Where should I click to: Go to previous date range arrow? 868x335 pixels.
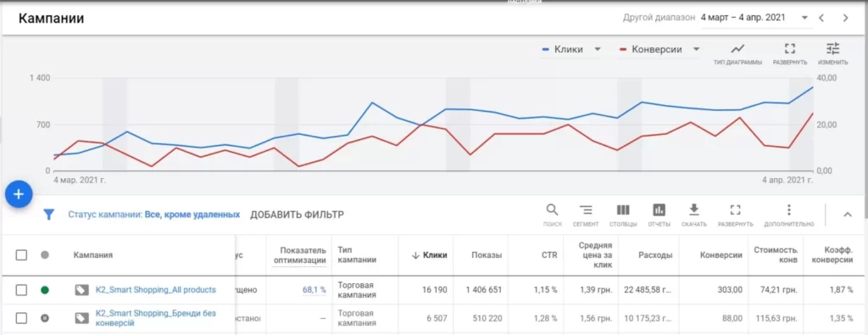(821, 18)
